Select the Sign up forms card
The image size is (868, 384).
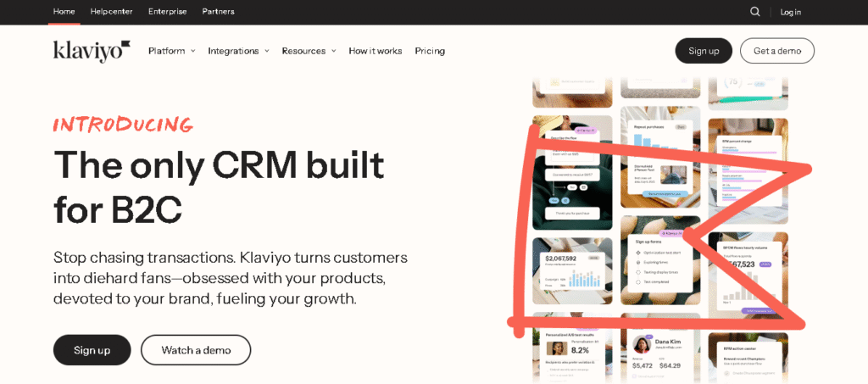coord(659,262)
